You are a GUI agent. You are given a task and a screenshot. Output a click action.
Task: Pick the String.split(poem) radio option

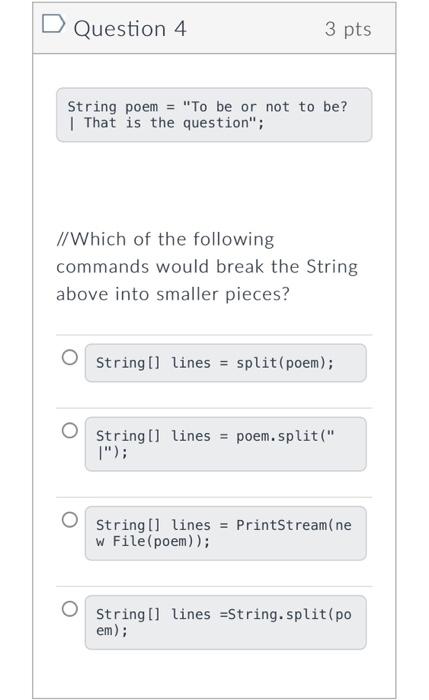coord(70,608)
